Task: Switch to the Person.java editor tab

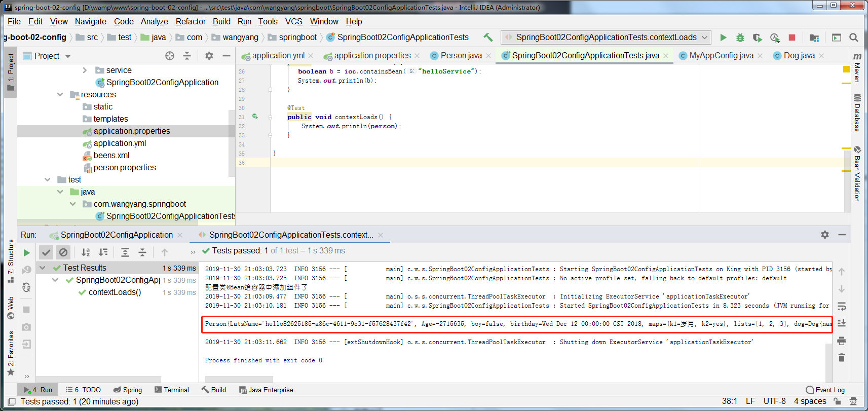Action: (461, 56)
